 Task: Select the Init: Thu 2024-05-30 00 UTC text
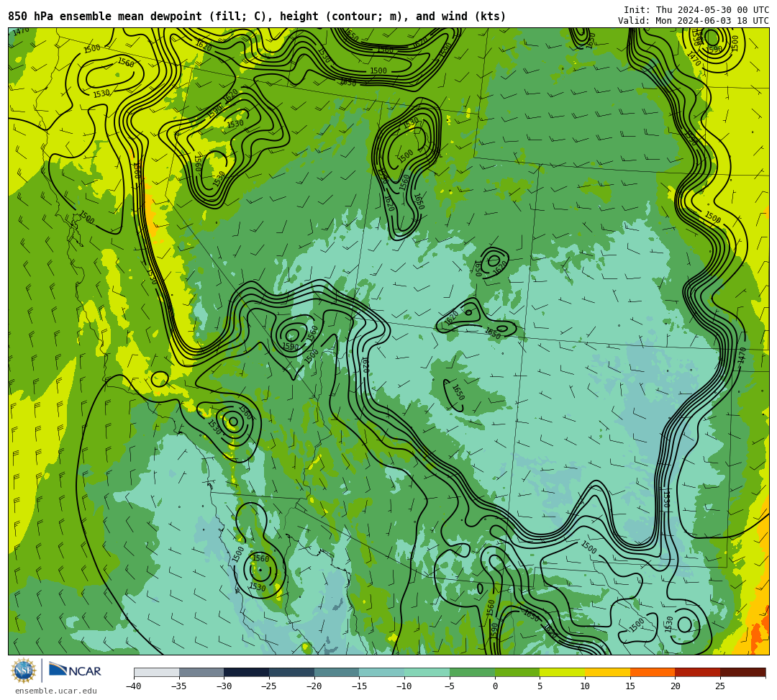(x=696, y=10)
